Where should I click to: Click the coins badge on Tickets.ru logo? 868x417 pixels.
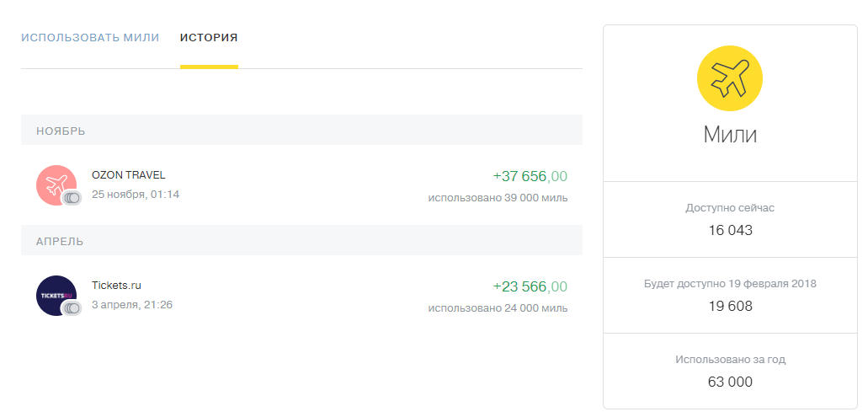72,307
